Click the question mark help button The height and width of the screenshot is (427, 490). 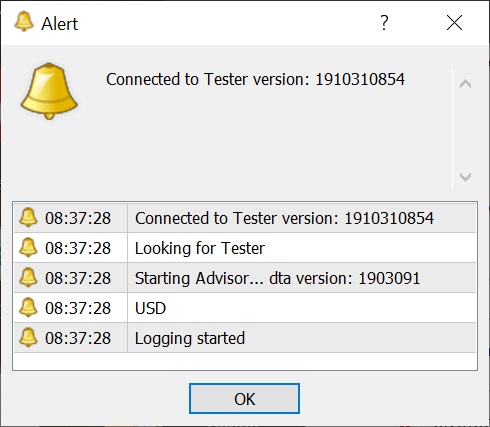tap(384, 23)
